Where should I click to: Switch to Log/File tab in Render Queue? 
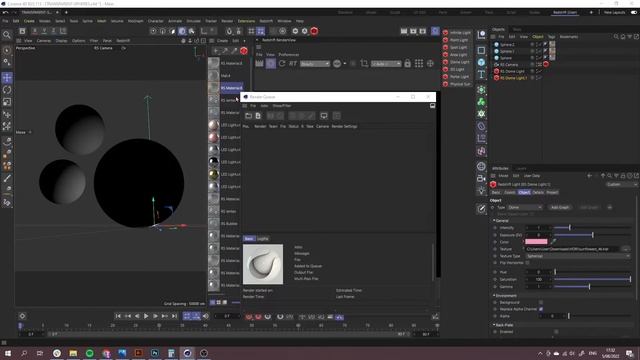262,239
